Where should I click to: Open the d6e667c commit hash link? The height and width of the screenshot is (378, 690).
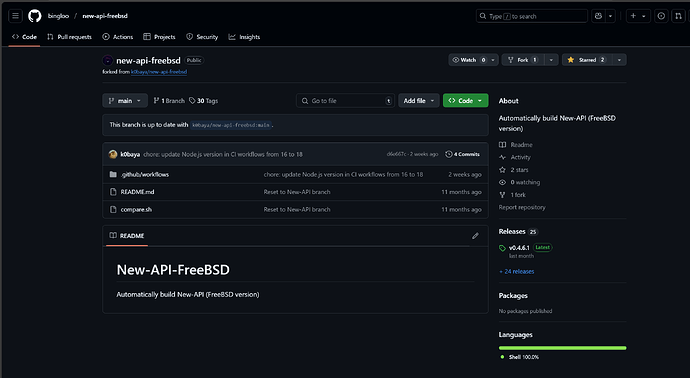[396, 154]
